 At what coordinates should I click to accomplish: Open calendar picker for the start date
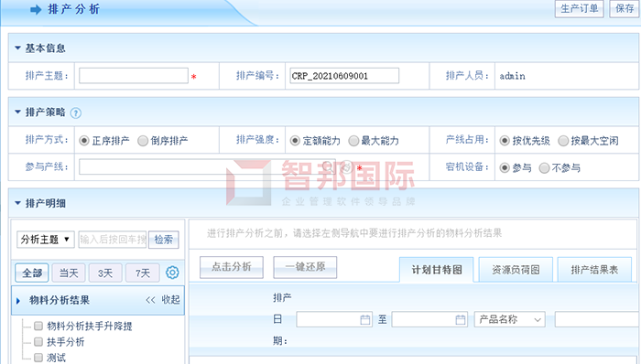pyautogui.click(x=365, y=319)
